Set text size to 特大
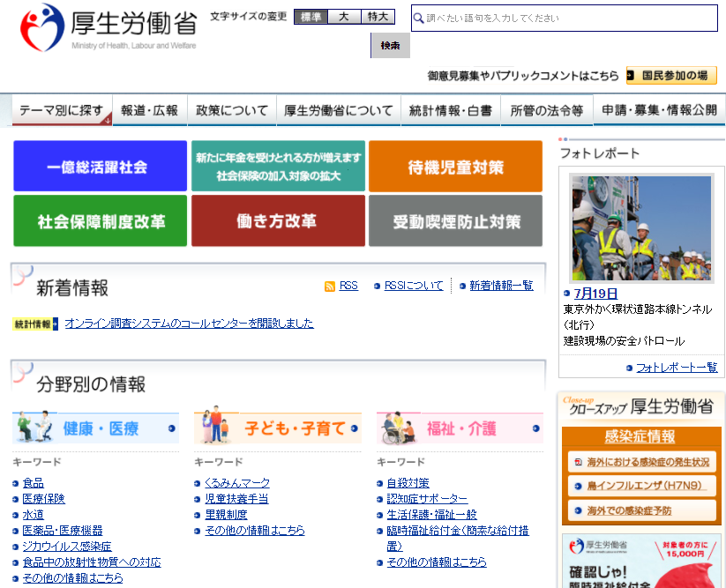 pyautogui.click(x=378, y=17)
